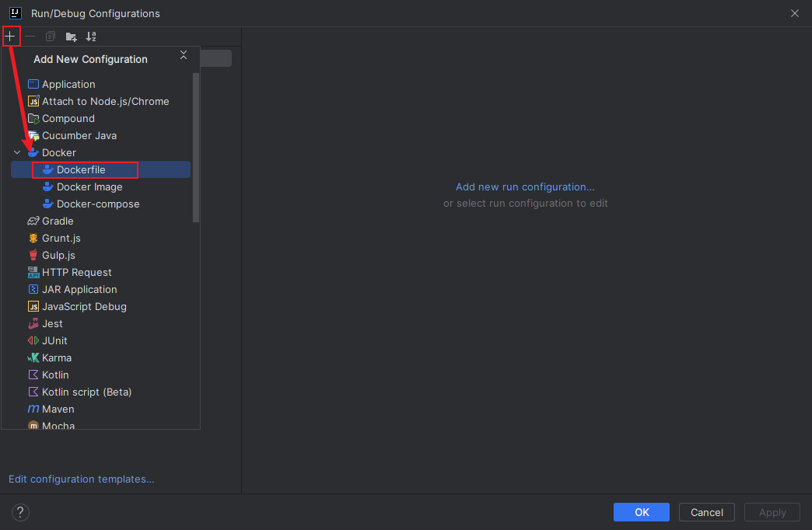Click the Kotlin icon
The image size is (812, 530).
click(x=33, y=375)
